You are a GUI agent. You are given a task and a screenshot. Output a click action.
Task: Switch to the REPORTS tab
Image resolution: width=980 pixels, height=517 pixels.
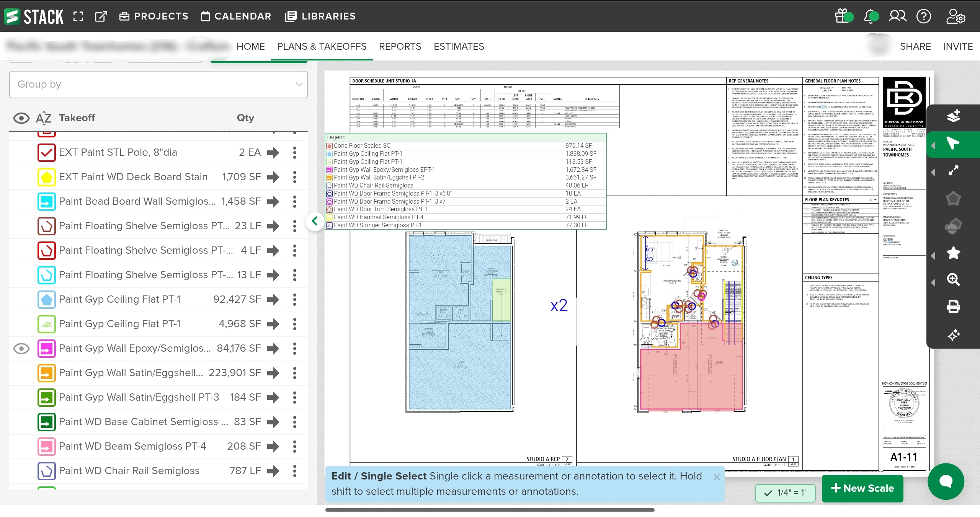[x=400, y=46]
